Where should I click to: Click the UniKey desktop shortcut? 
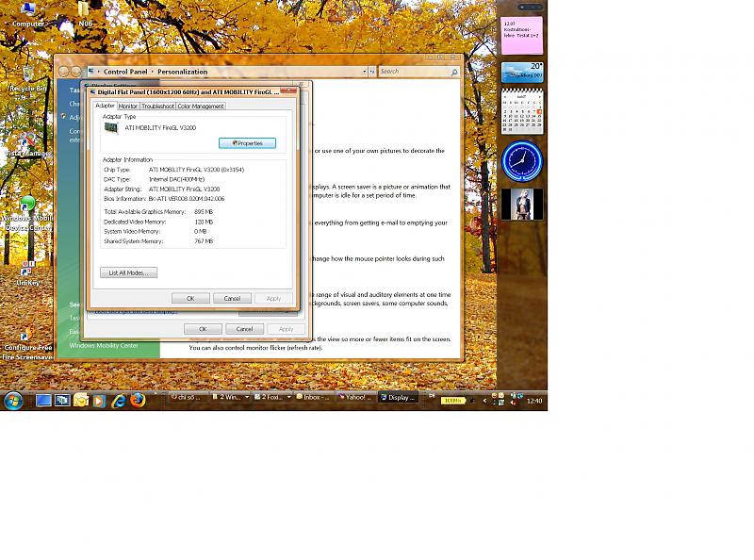coord(27,270)
